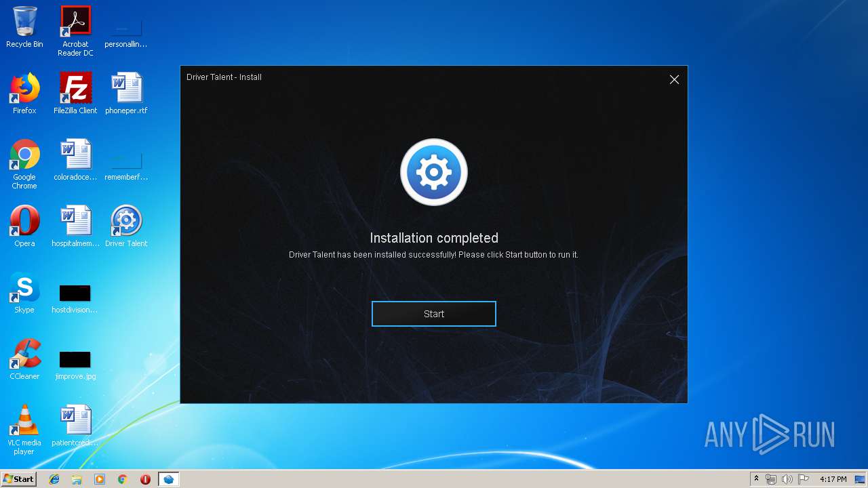Open hospitalmem... Word document
The image size is (868, 488).
coord(75,226)
